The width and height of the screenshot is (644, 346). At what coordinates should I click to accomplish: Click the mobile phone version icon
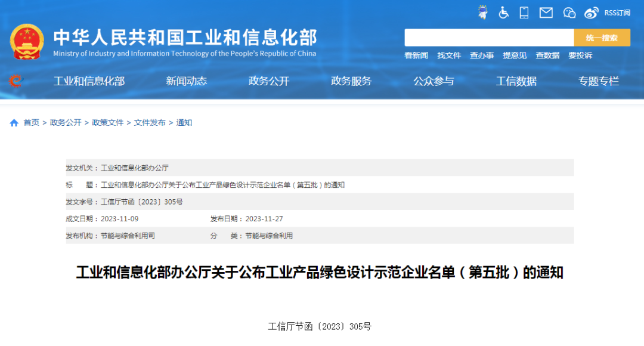click(x=524, y=13)
